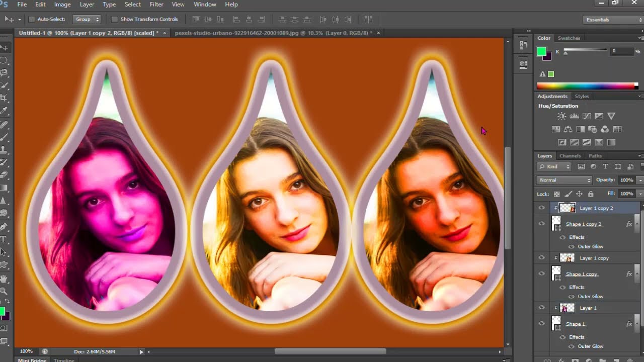Open the Mini Bridge panel
The width and height of the screenshot is (644, 362).
click(31, 360)
